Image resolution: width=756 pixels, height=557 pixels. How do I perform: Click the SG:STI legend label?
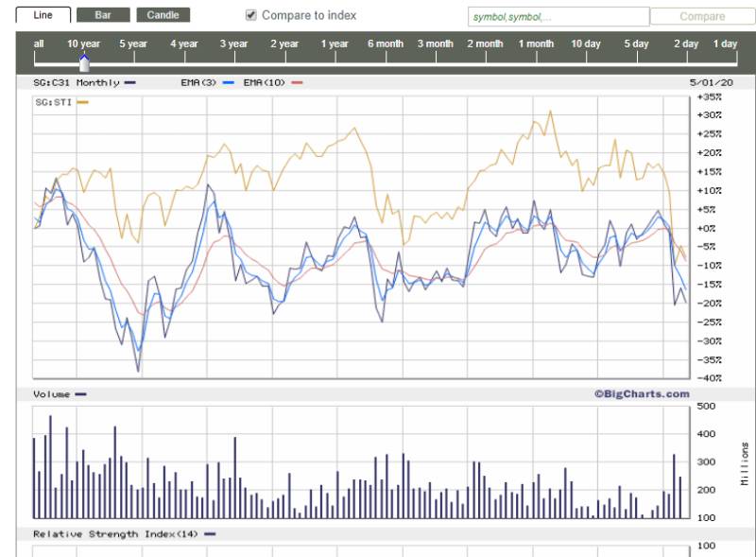pyautogui.click(x=54, y=102)
